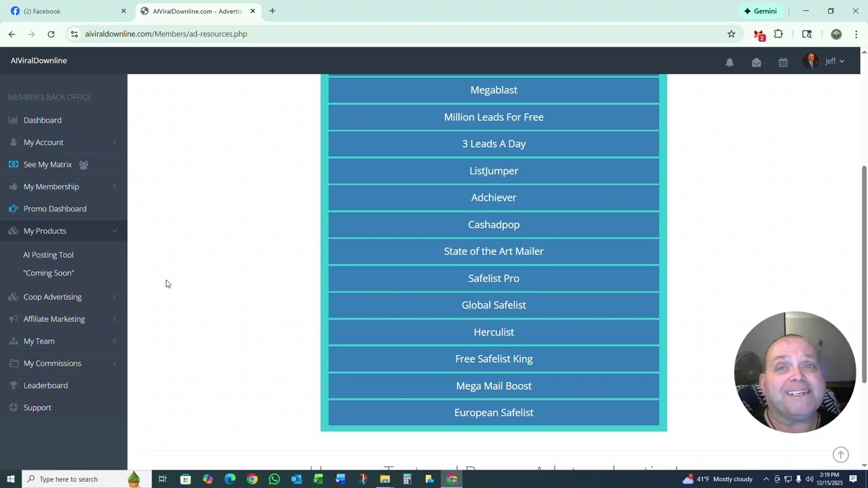Click the Safelist Pro button

494,279
